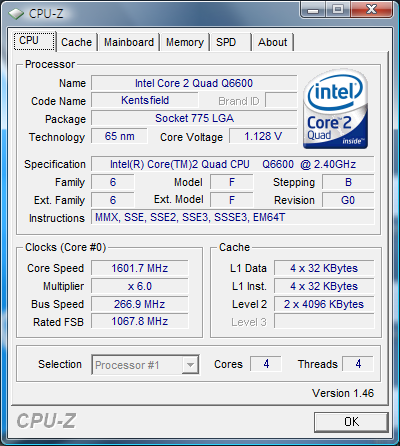Click the Family value field
This screenshot has height=446, width=400.
tap(113, 182)
